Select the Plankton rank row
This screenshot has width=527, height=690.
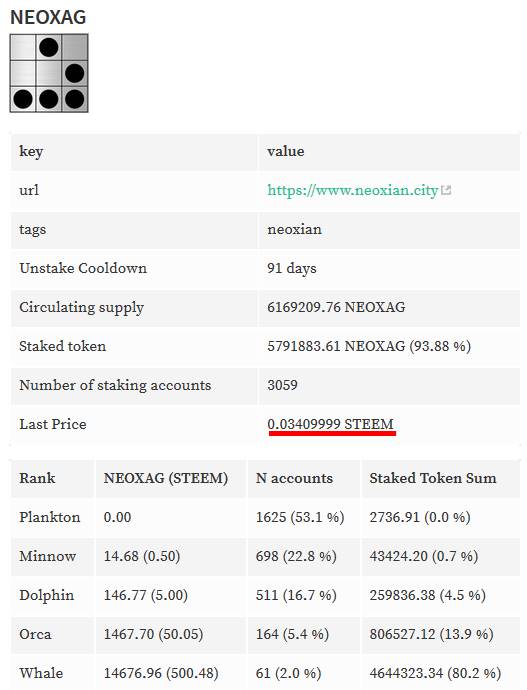coord(265,517)
